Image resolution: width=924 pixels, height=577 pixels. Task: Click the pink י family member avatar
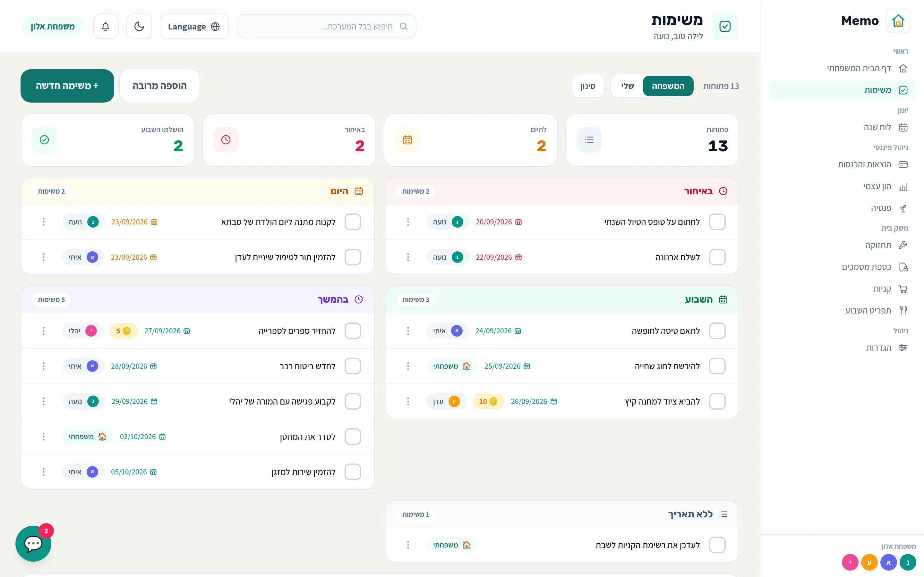[850, 562]
